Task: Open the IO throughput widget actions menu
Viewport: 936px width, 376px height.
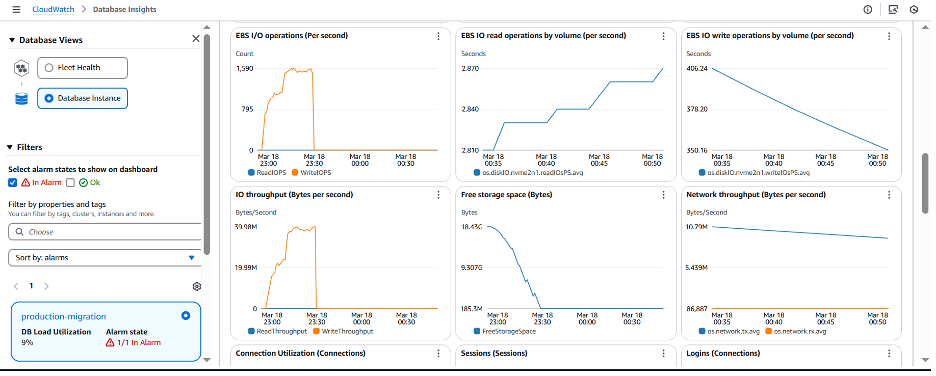Action: pos(438,195)
